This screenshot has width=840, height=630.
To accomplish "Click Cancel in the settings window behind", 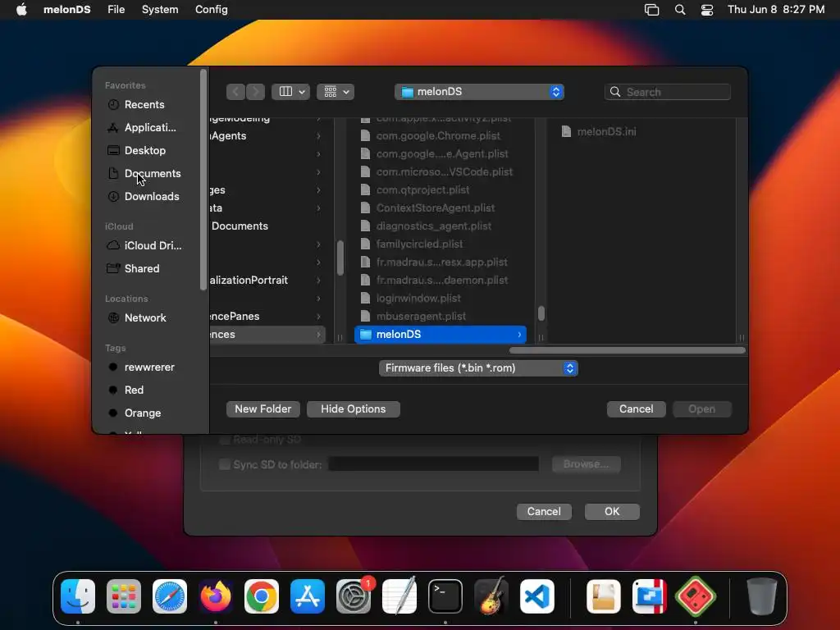I will click(x=544, y=512).
